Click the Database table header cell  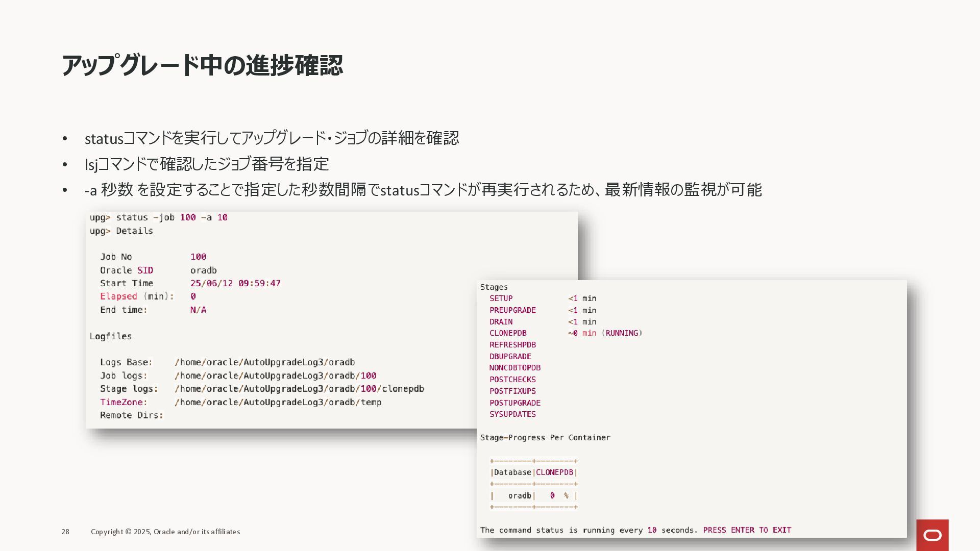click(512, 472)
